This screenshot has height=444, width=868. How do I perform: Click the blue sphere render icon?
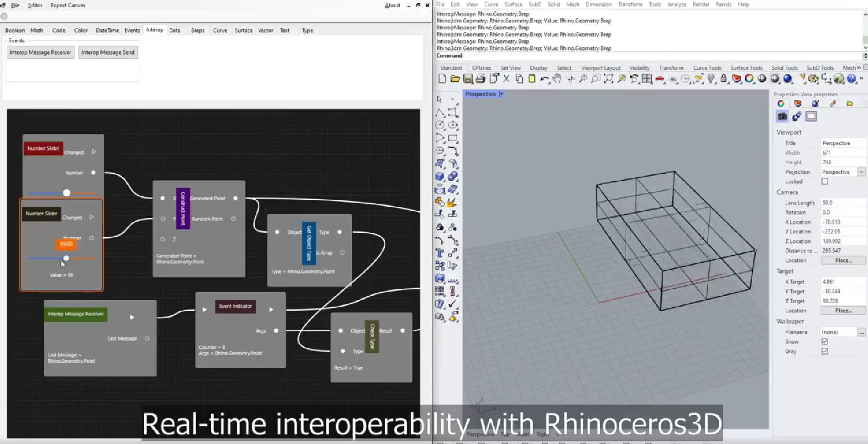point(788,79)
